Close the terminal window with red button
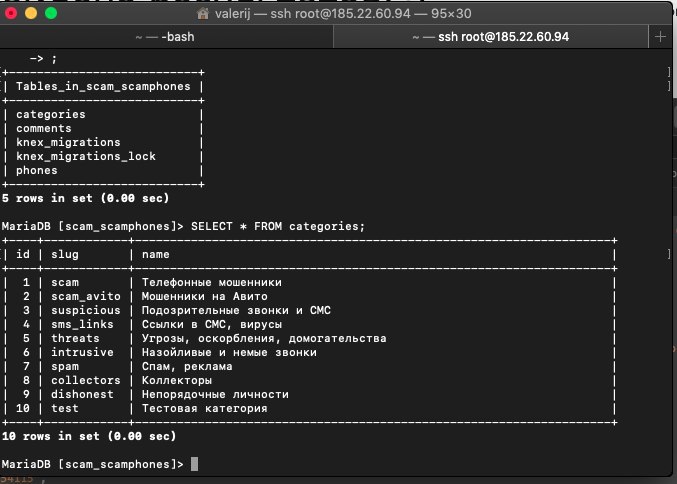This screenshot has width=677, height=484. (x=11, y=13)
